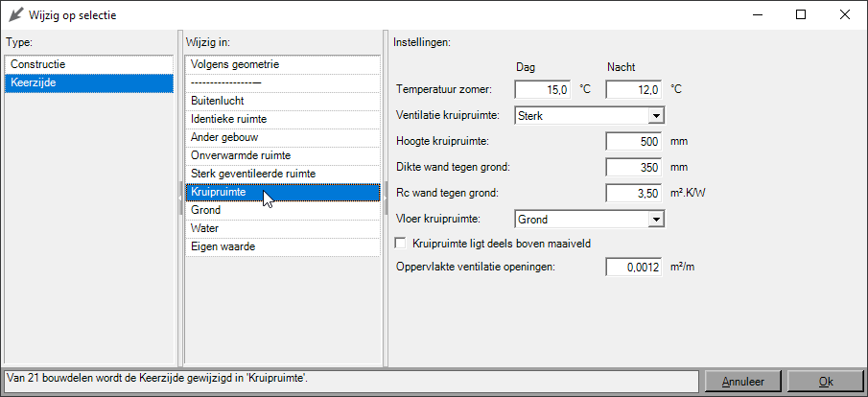Enable 'Kruipruimte ligt deels boven maaiveld' checkbox
868x397 pixels.
click(402, 244)
